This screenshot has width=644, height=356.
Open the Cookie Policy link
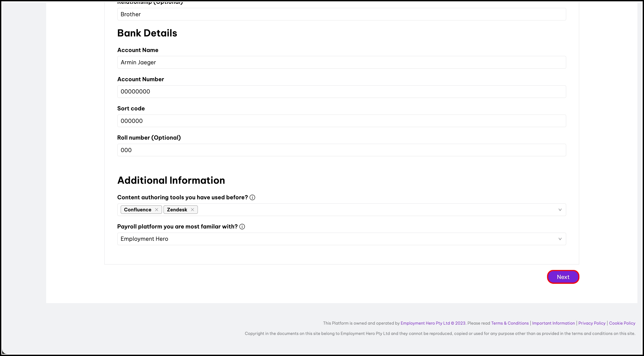(x=622, y=323)
